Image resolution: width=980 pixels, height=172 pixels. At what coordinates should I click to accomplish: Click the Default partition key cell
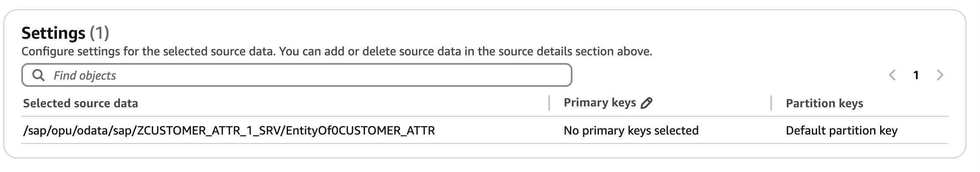(841, 130)
